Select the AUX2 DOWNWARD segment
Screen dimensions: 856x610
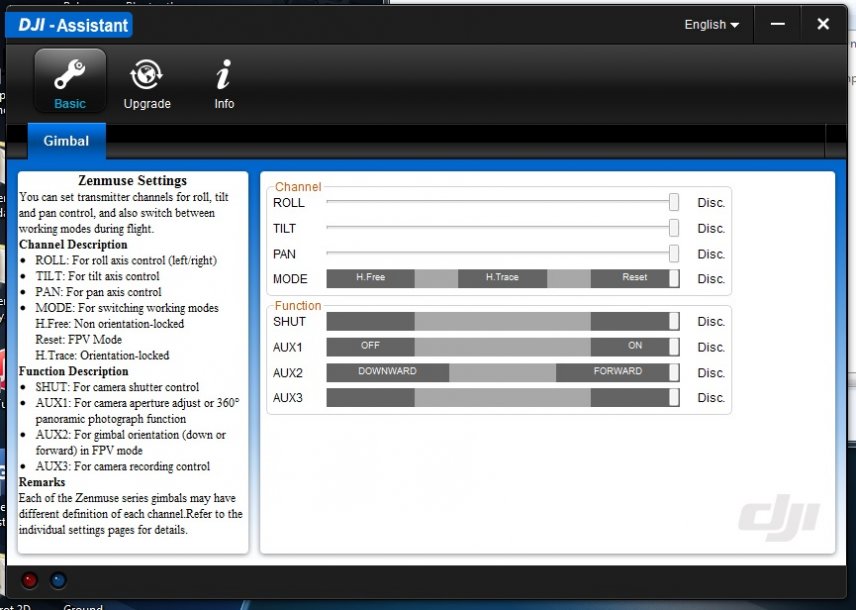[388, 372]
